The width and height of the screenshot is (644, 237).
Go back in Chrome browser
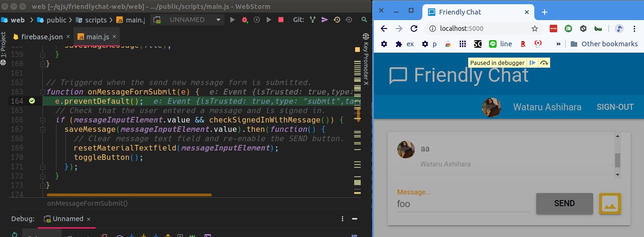click(384, 29)
